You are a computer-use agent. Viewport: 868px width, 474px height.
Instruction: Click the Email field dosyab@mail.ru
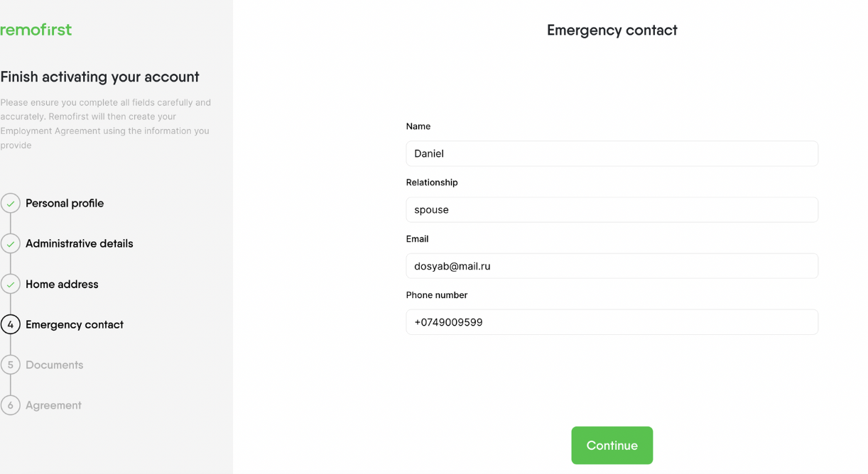click(612, 266)
